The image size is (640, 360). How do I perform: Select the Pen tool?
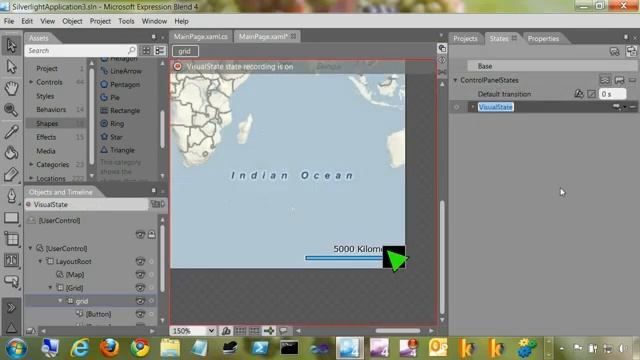(x=11, y=196)
